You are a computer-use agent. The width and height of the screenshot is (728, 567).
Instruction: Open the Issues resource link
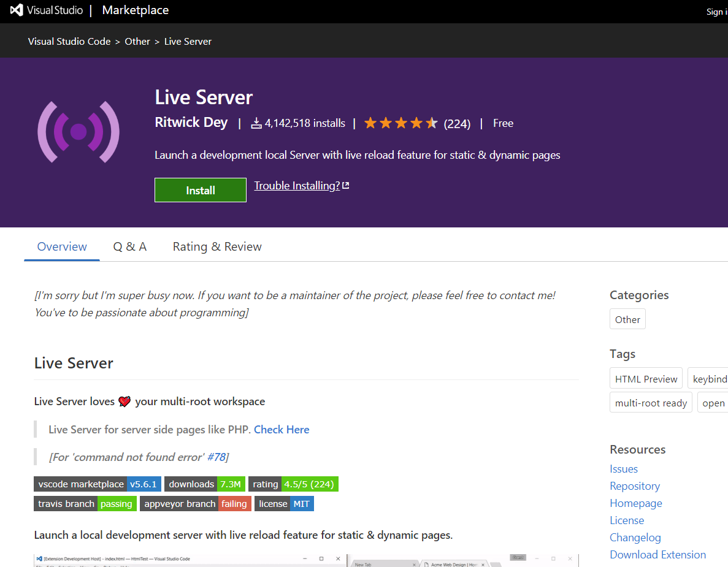pyautogui.click(x=624, y=469)
